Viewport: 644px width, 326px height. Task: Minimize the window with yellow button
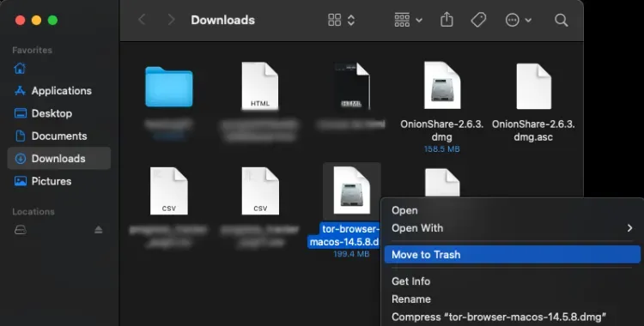click(36, 20)
